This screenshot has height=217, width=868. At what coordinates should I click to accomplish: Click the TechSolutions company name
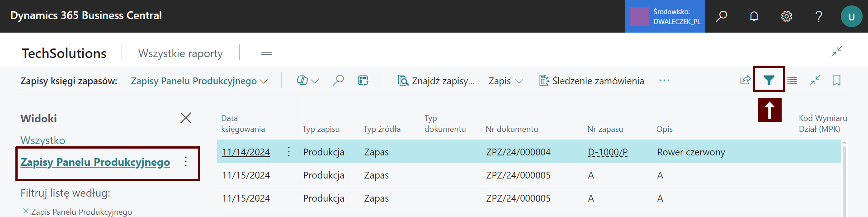point(64,53)
